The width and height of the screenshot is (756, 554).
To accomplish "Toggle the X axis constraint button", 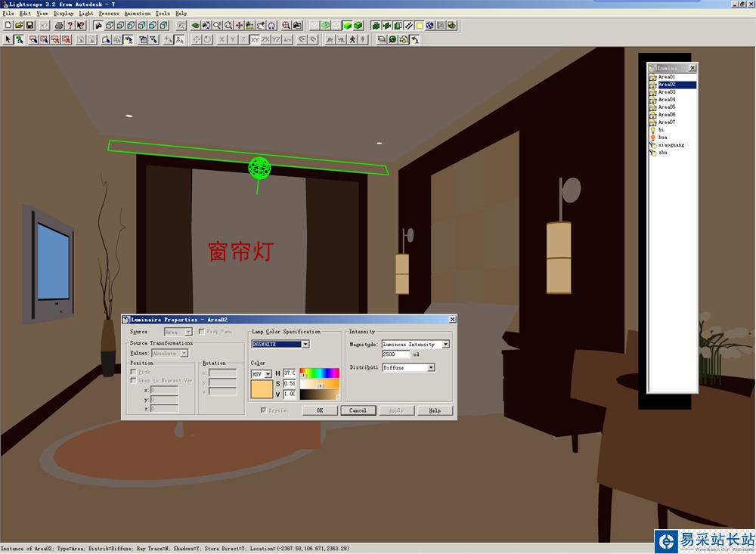I will pos(222,39).
